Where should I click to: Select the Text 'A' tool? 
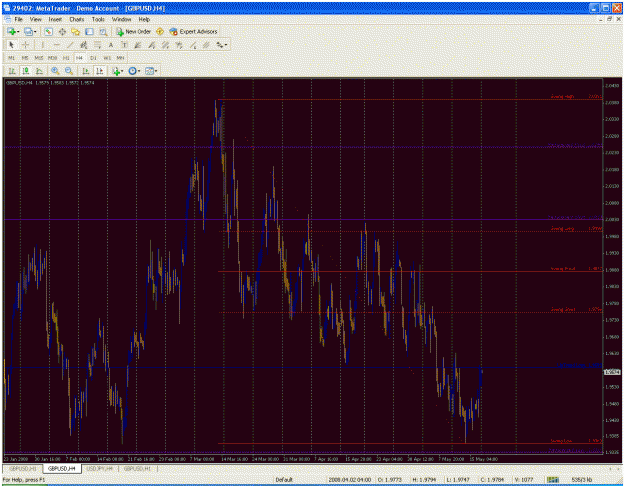coord(111,45)
